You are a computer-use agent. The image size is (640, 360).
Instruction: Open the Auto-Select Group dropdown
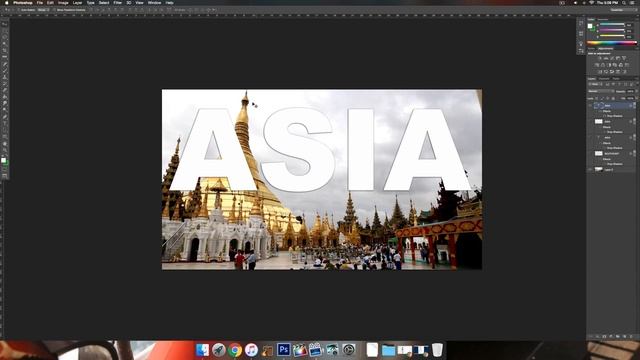click(x=43, y=10)
